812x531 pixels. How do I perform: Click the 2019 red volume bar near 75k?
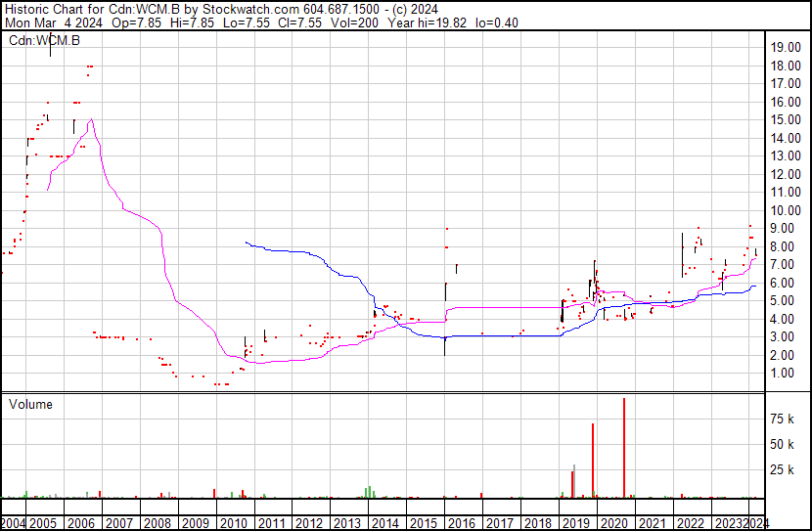click(593, 460)
